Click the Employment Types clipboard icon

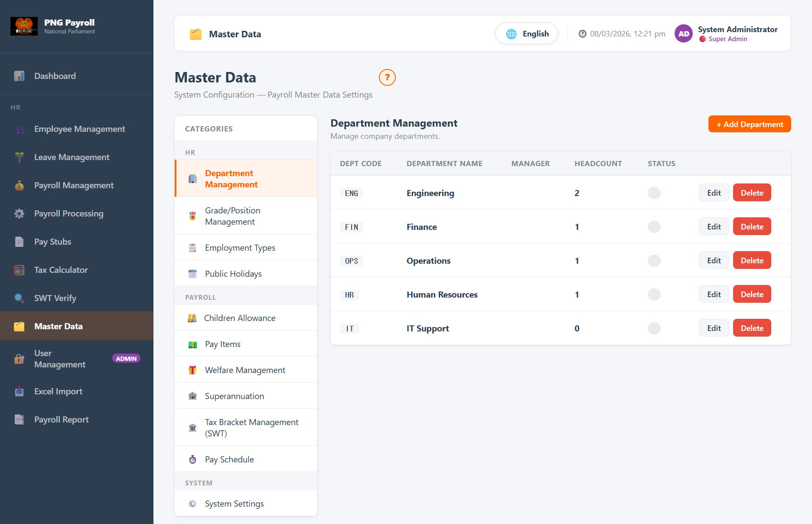(x=192, y=248)
